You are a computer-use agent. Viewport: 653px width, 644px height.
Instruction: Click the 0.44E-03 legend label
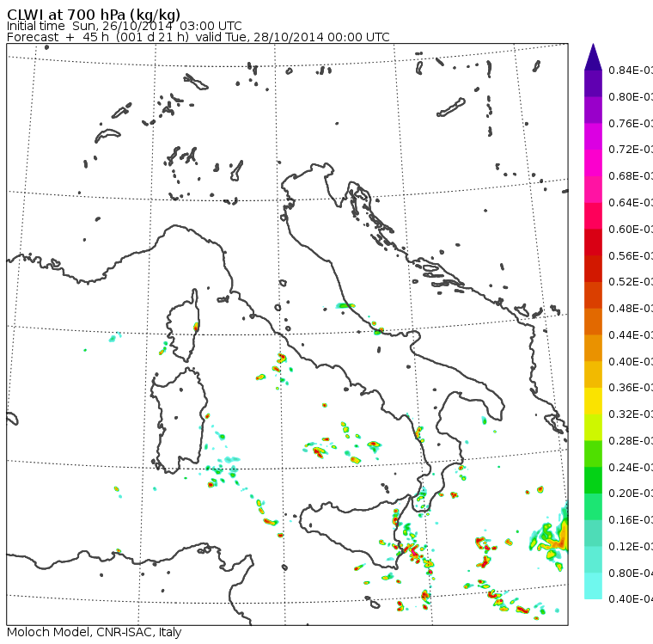631,335
